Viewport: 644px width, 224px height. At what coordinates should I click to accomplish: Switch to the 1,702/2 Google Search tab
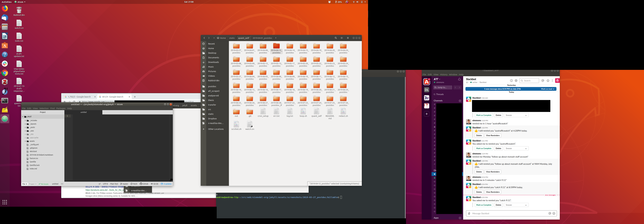79,97
